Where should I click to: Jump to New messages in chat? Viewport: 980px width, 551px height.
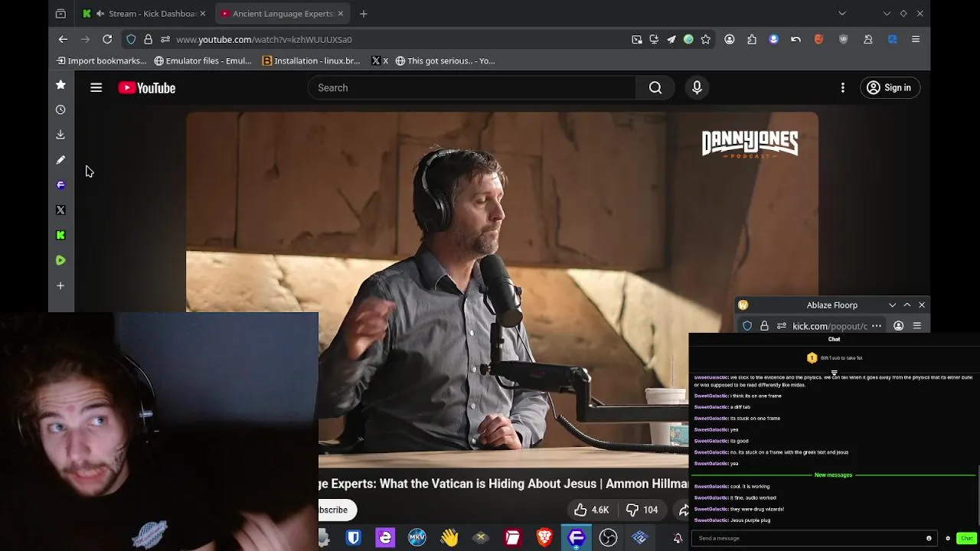833,475
